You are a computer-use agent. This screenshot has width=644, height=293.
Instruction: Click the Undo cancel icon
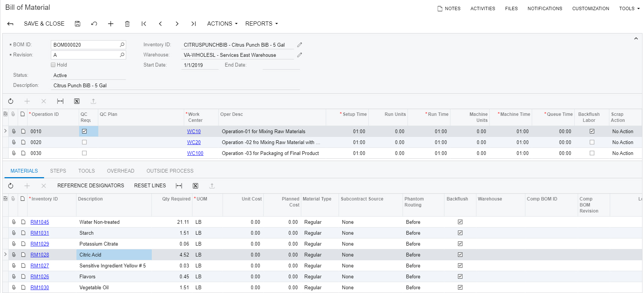94,24
